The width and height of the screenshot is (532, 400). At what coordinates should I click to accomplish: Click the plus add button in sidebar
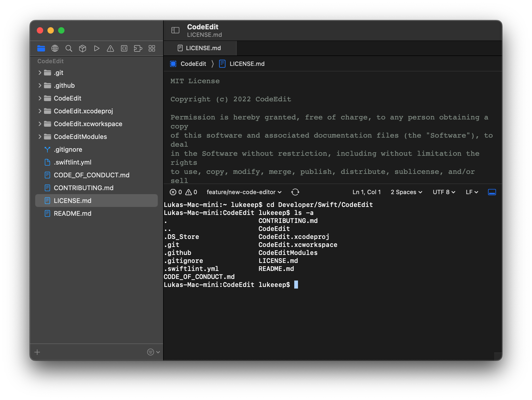point(37,352)
